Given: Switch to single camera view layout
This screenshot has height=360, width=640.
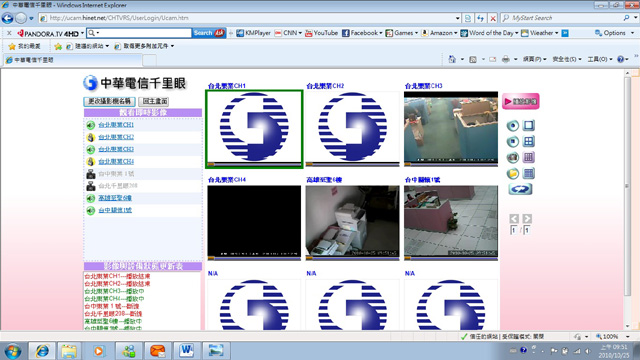Looking at the screenshot, I should 529,125.
